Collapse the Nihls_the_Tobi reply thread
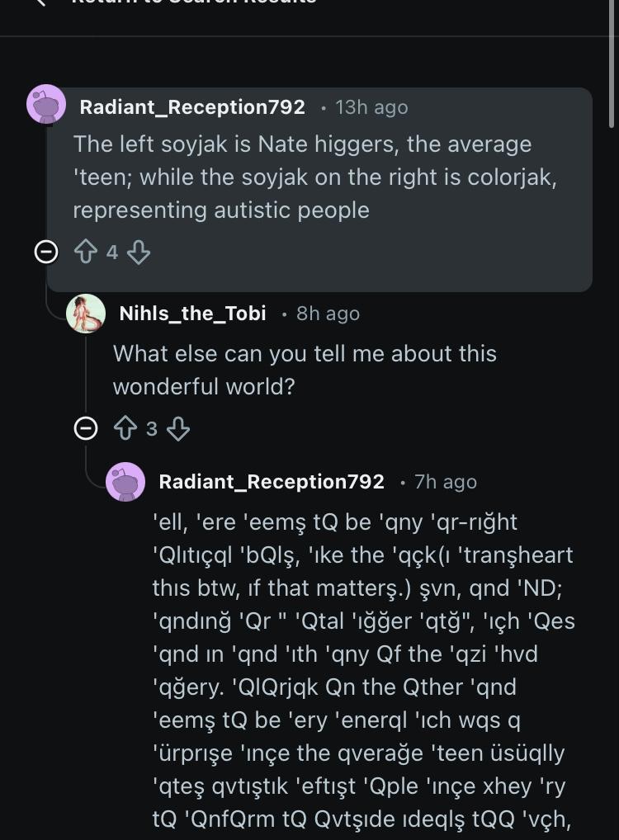The height and width of the screenshot is (840, 619). [x=86, y=429]
